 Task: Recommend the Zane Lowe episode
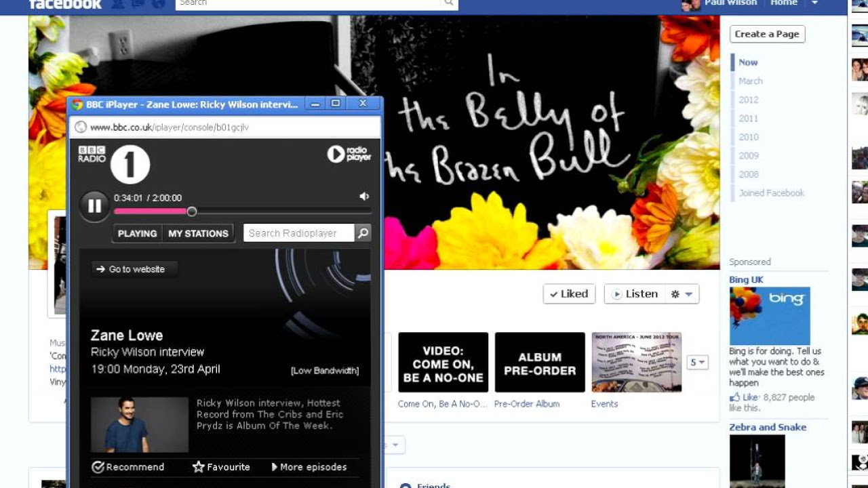(x=128, y=467)
